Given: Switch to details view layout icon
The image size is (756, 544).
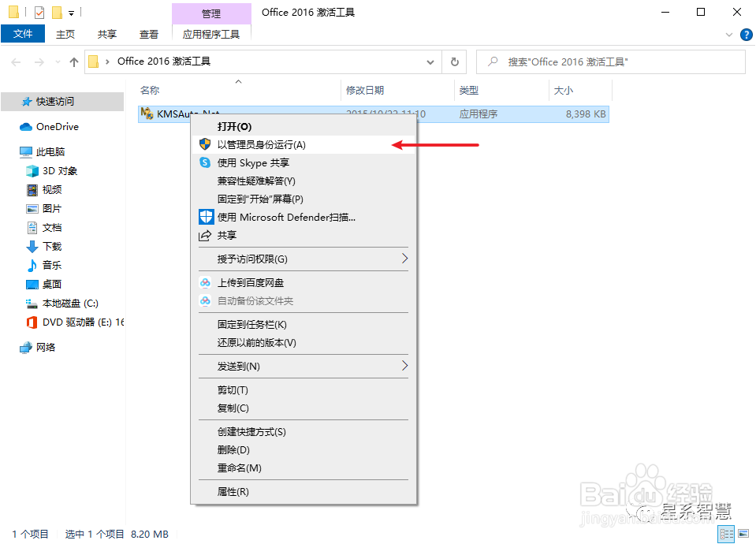Looking at the screenshot, I should (x=726, y=534).
